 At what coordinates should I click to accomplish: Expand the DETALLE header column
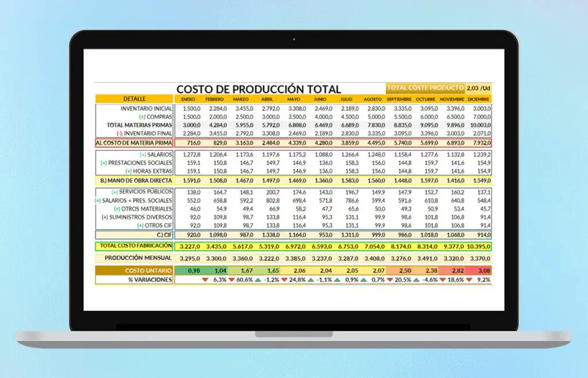tap(135, 98)
